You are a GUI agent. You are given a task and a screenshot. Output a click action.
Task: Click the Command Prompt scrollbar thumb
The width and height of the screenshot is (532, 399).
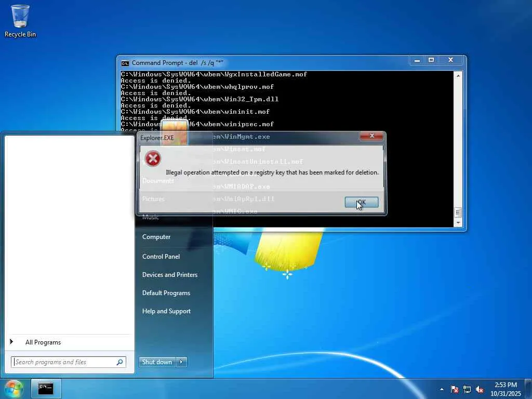[458, 212]
